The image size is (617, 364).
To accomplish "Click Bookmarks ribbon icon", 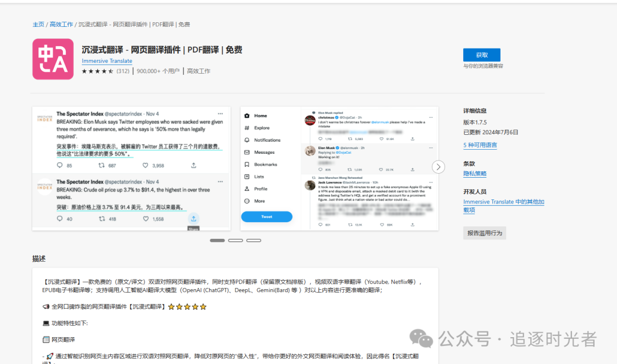I will pyautogui.click(x=247, y=165).
